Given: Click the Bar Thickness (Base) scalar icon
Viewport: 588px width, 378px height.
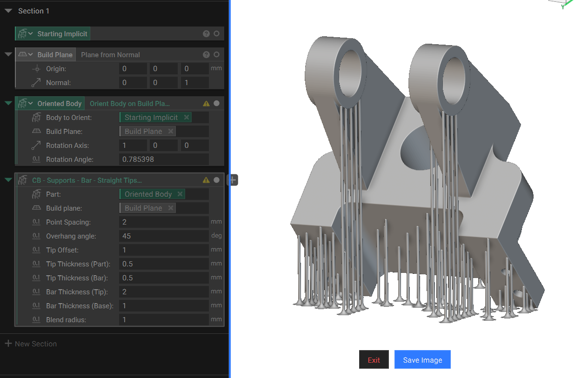Looking at the screenshot, I should (x=36, y=306).
